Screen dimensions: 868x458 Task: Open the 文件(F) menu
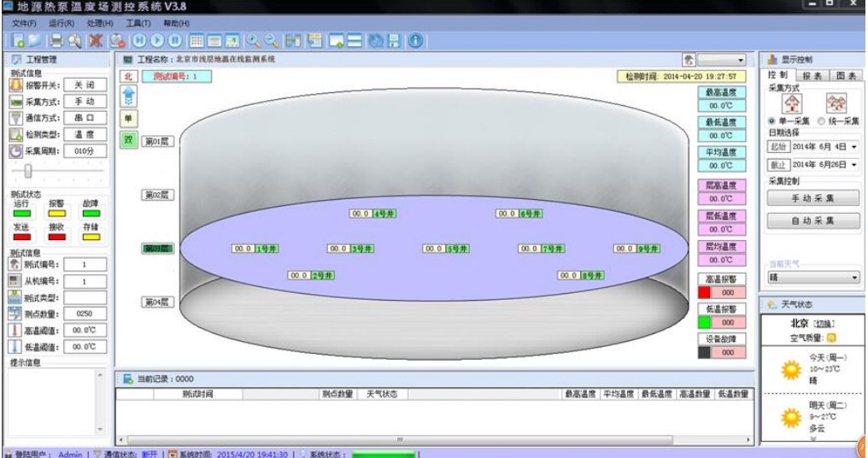pos(25,23)
